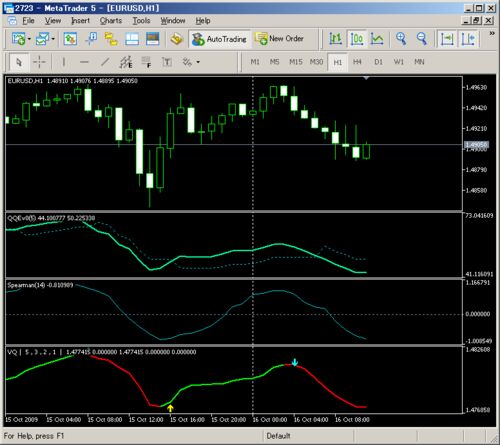Switch to M1 timeframe

pyautogui.click(x=255, y=62)
